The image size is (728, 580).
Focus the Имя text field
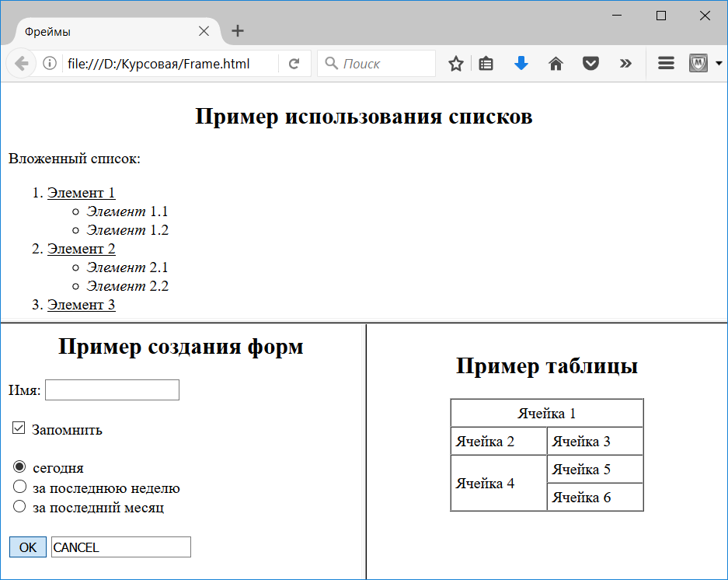point(112,390)
